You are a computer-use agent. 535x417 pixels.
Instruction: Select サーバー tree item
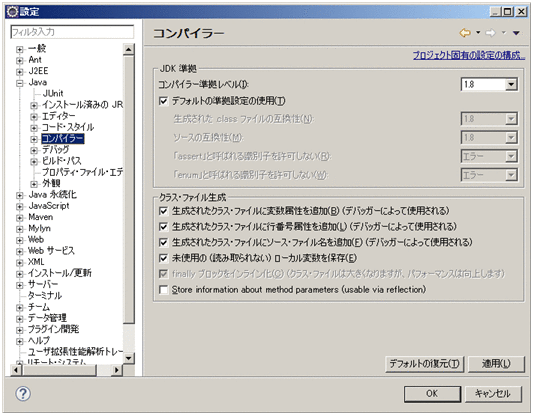43,284
